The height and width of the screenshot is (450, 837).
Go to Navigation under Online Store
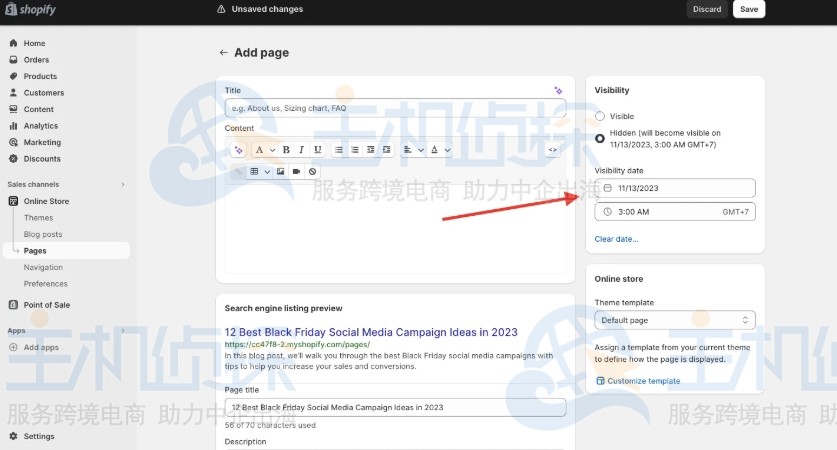click(x=43, y=267)
